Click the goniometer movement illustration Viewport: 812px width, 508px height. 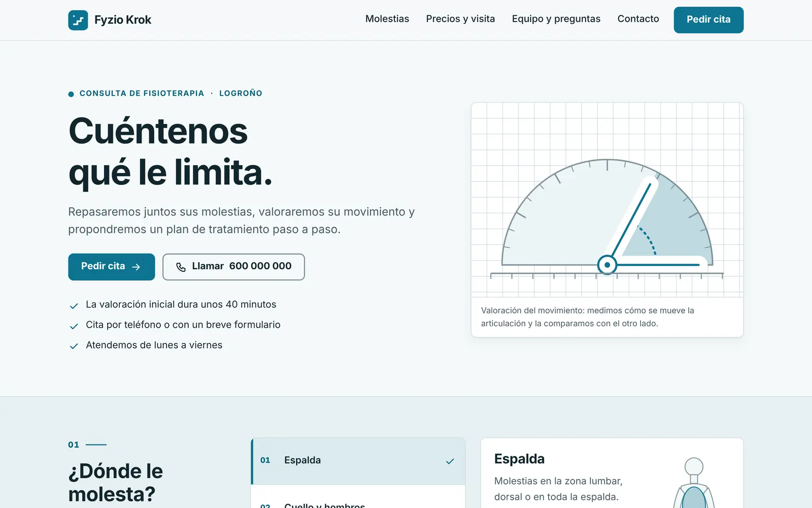(x=607, y=200)
